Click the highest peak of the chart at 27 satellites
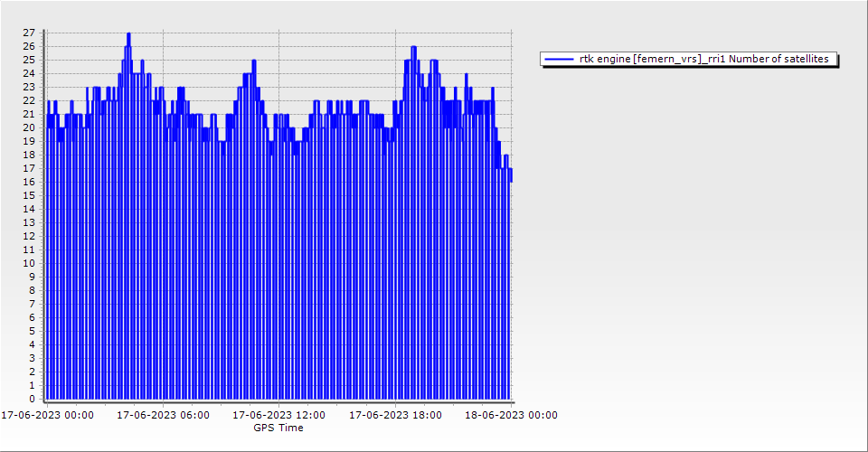The height and width of the screenshot is (452, 868). [128, 36]
